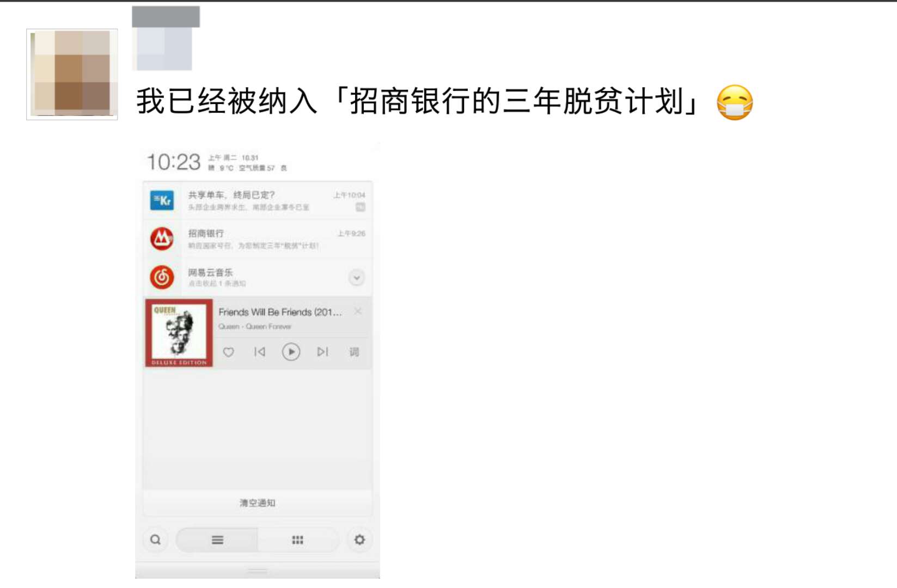Viewport: 897px width, 588px height.
Task: Open the 招商银行 red logo icon
Action: pos(162,238)
